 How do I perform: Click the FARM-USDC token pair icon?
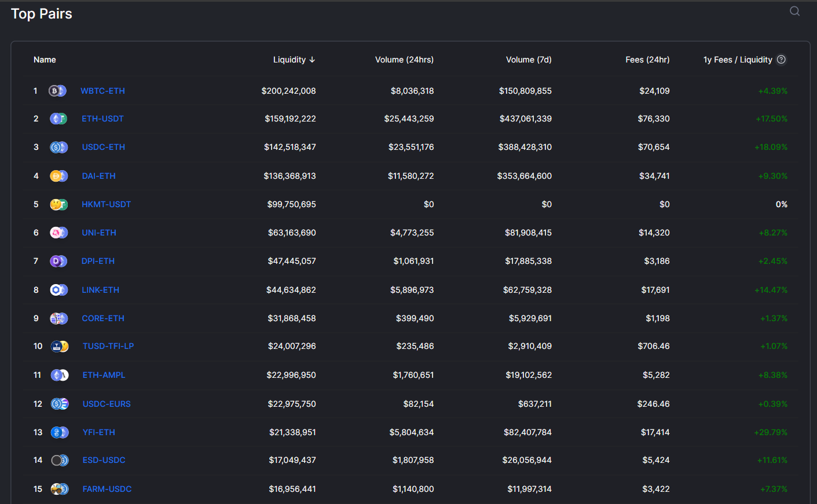[60, 489]
